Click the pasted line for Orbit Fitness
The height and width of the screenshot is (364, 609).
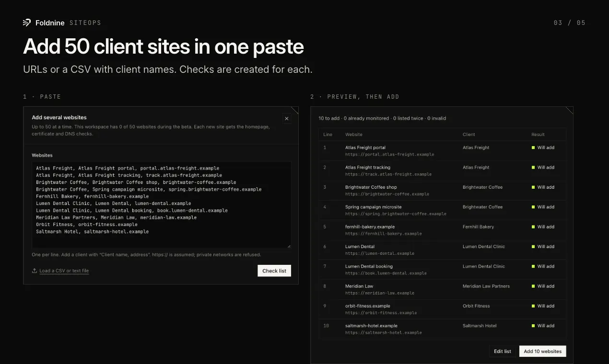87,225
